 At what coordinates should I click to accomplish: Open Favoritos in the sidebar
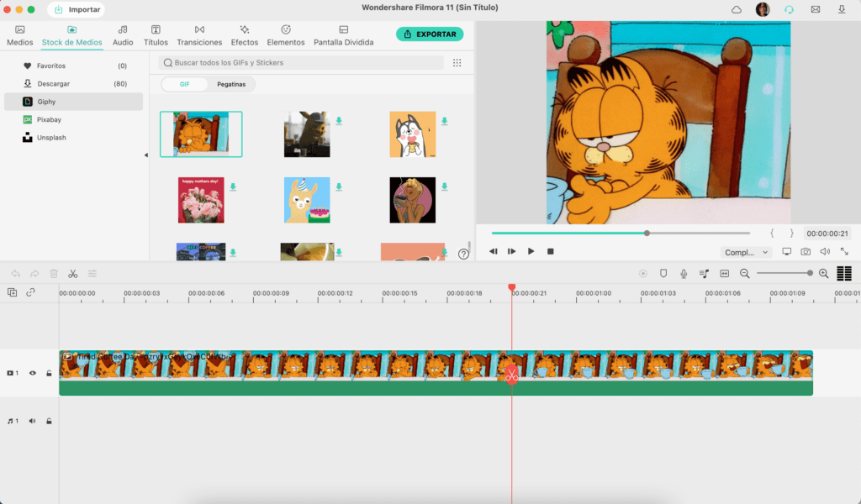pos(74,66)
